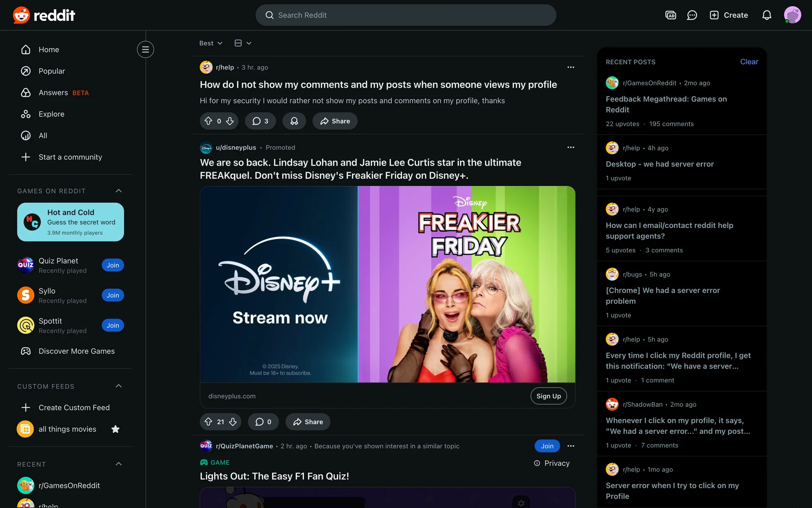Open Freakier Friday ad image
This screenshot has height=508, width=812.
[x=387, y=284]
